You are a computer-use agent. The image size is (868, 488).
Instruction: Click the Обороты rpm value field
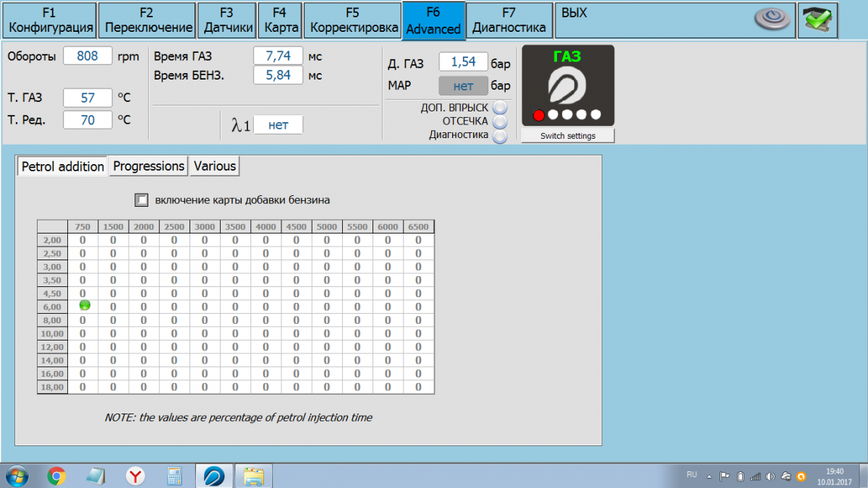click(x=88, y=56)
